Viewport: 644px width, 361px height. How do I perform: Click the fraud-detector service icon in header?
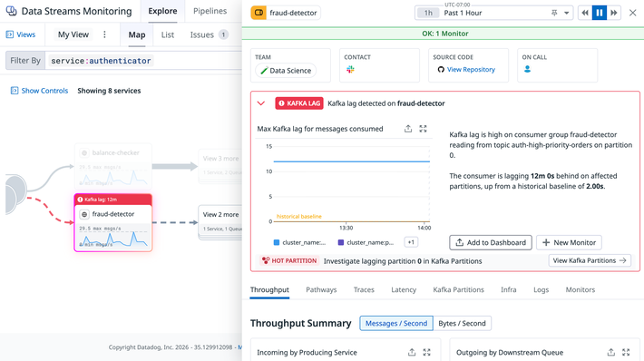(259, 13)
